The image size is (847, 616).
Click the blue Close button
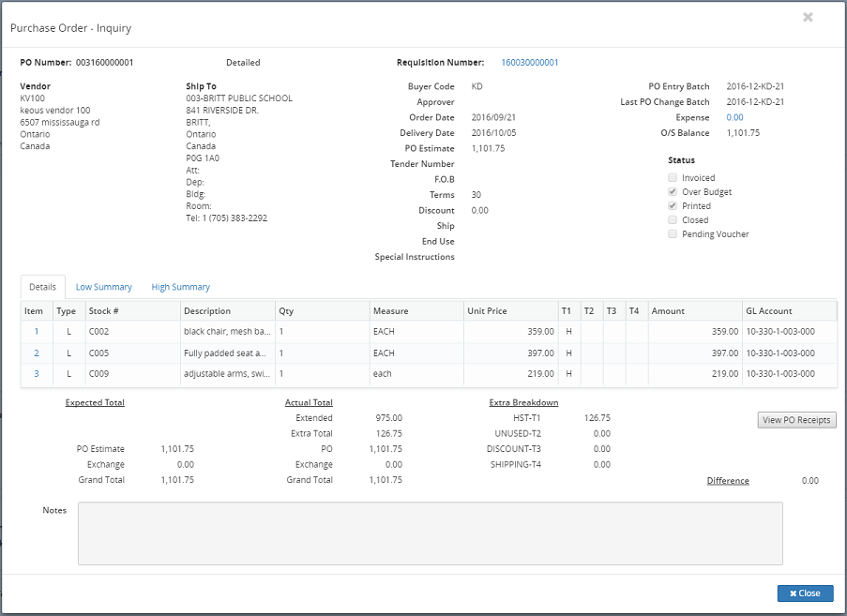[805, 593]
